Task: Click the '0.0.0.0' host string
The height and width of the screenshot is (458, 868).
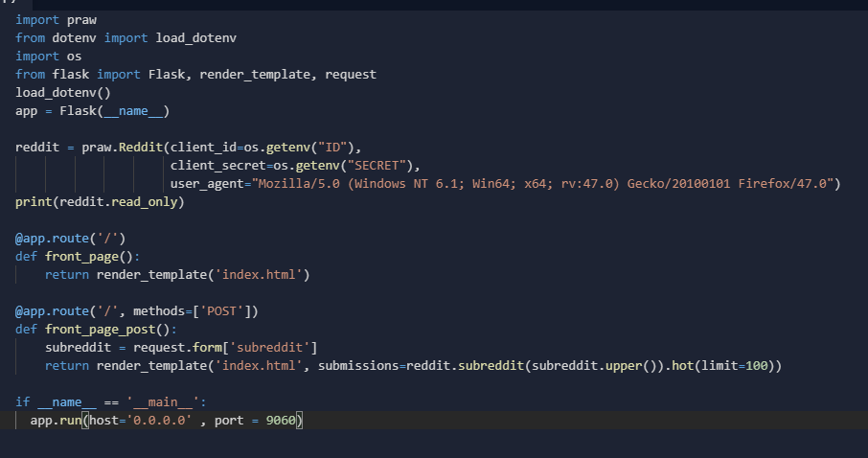Action: click(159, 421)
